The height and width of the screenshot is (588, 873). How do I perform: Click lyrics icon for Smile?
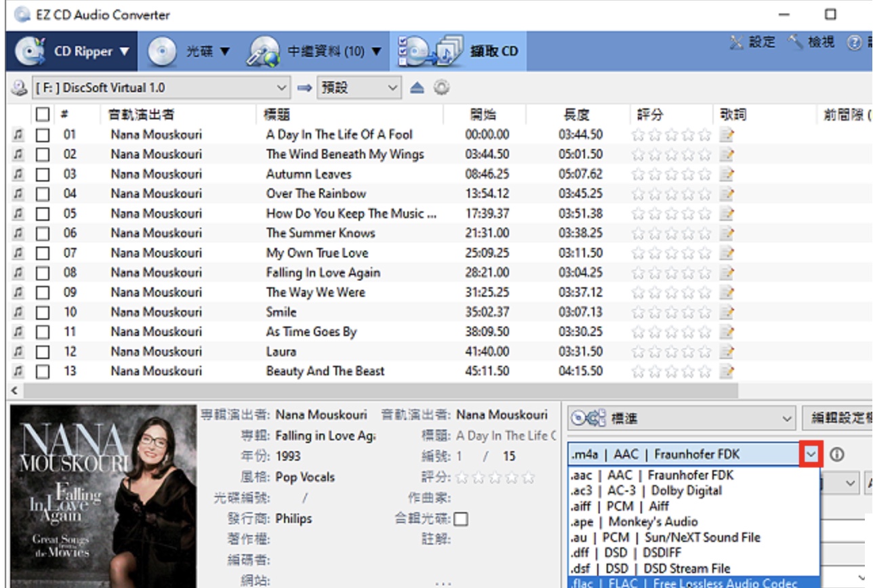point(727,312)
